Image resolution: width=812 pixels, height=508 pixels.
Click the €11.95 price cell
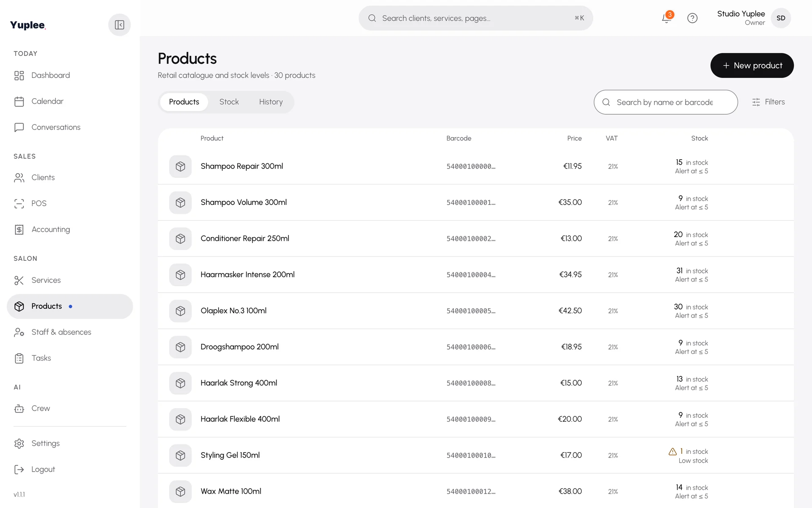coord(572,166)
